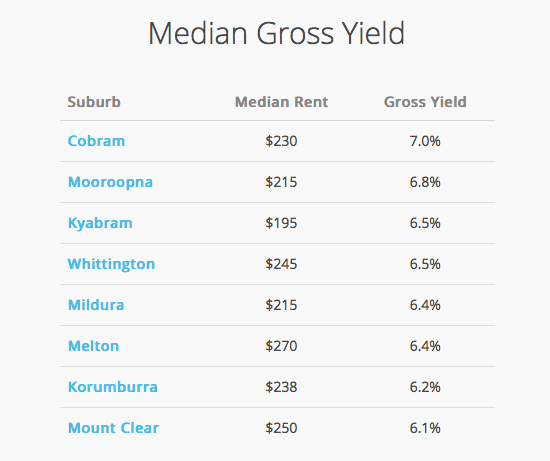Open the Kyabram suburb link
This screenshot has width=550, height=461.
click(100, 223)
